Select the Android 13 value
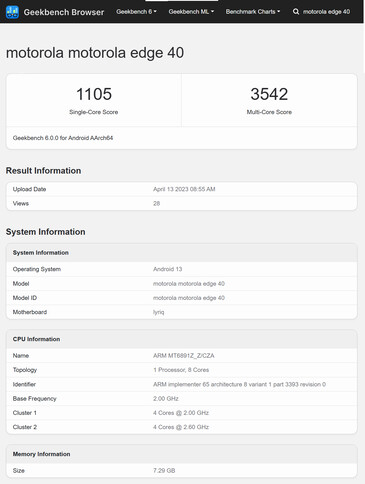 (x=167, y=269)
